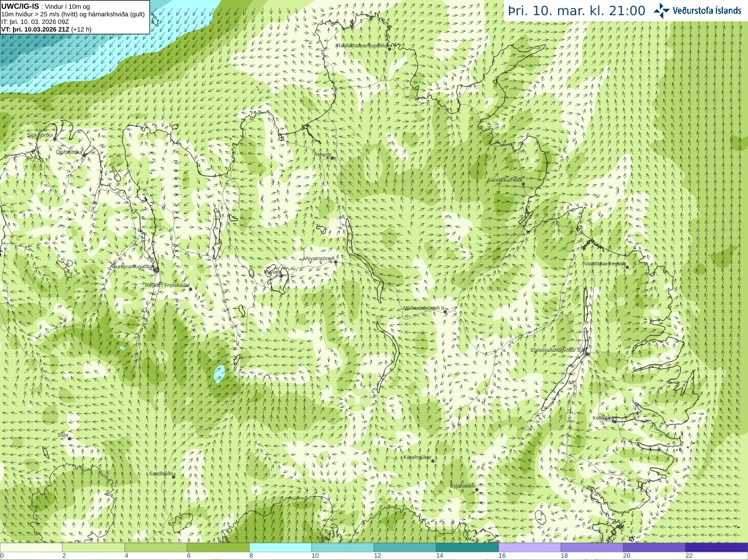Click the legend value 16
Viewport: 748px width, 560px height.
coord(502,556)
